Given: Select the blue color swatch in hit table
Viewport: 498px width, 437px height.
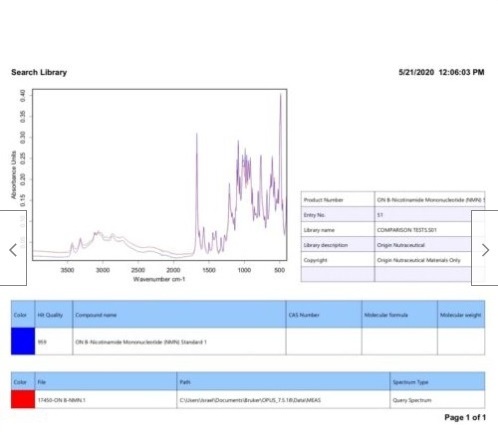Looking at the screenshot, I should 23,341.
